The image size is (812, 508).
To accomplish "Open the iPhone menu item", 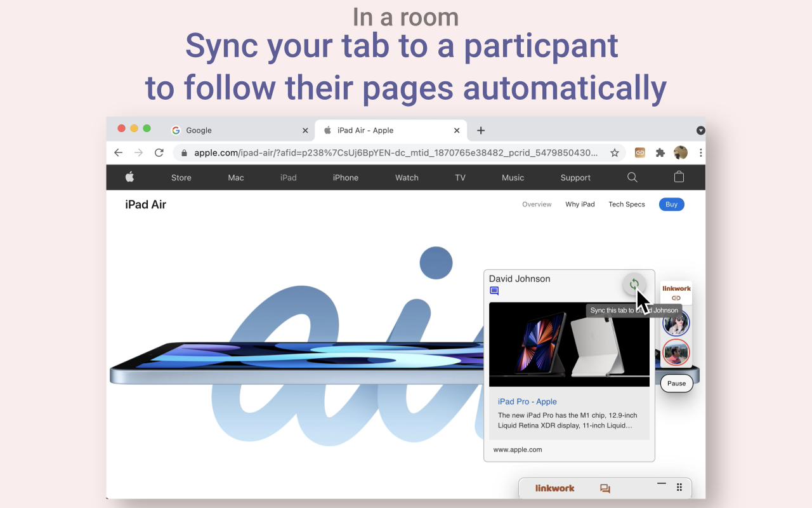I will pyautogui.click(x=346, y=178).
